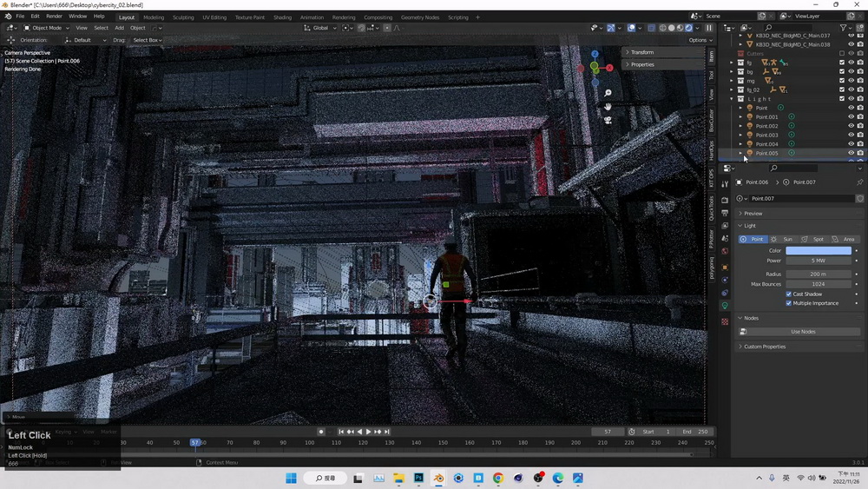Open the Add menu in viewport header
The image size is (868, 489).
tap(119, 28)
